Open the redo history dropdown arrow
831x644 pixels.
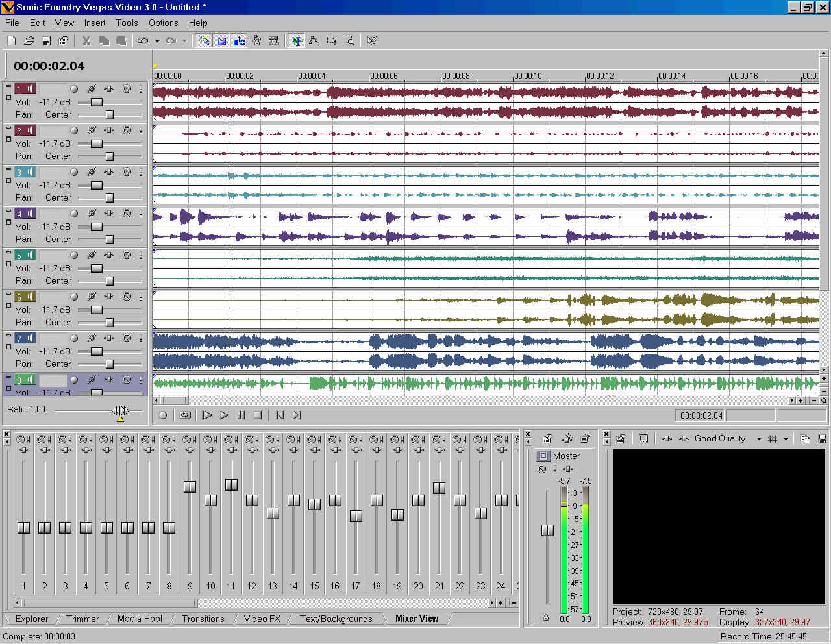tap(184, 41)
